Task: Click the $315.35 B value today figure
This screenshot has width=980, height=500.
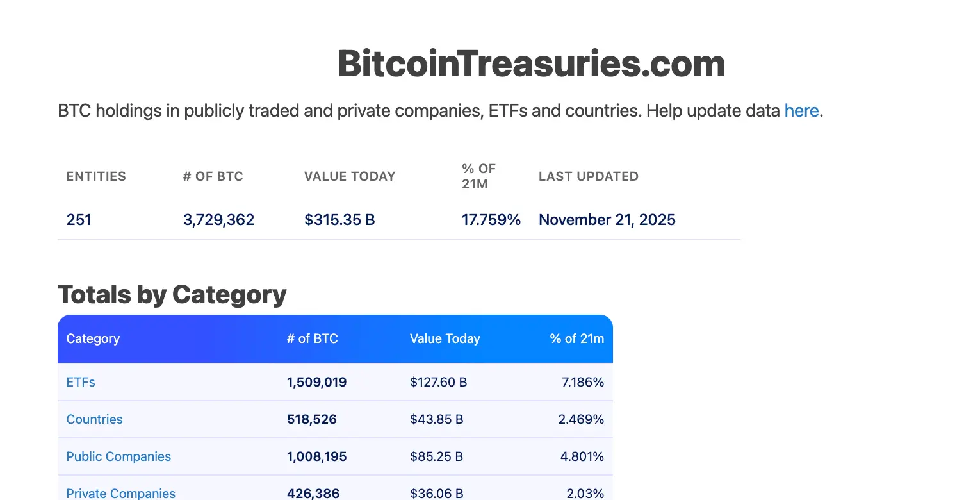Action: [339, 220]
